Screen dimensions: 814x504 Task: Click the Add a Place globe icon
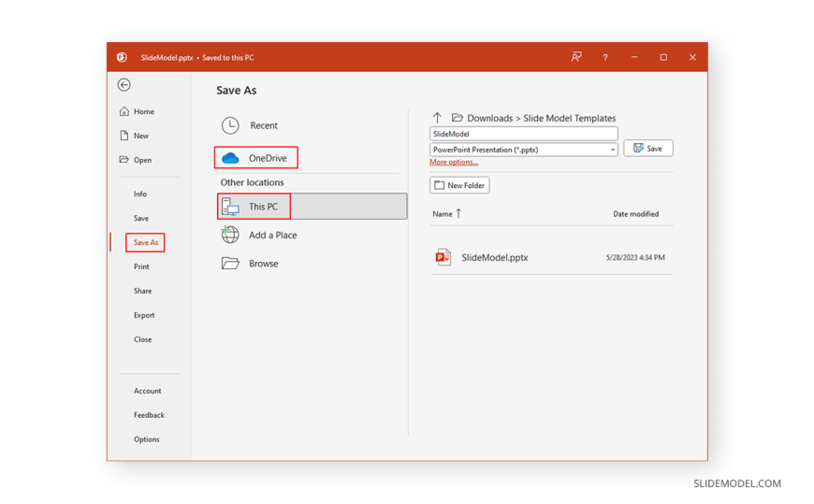pyautogui.click(x=230, y=236)
